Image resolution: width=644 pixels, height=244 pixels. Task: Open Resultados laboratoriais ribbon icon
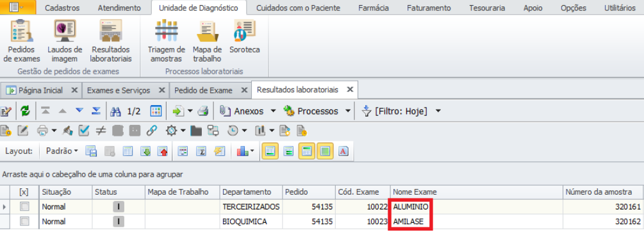tap(111, 41)
